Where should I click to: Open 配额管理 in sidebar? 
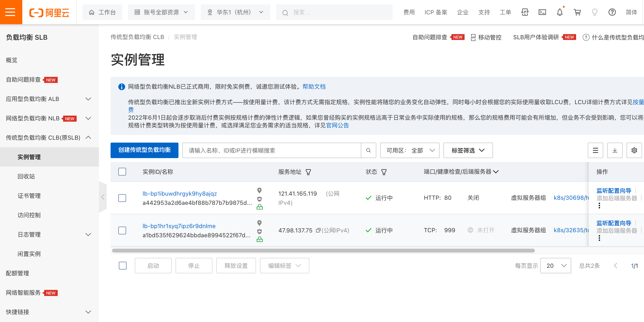point(17,273)
